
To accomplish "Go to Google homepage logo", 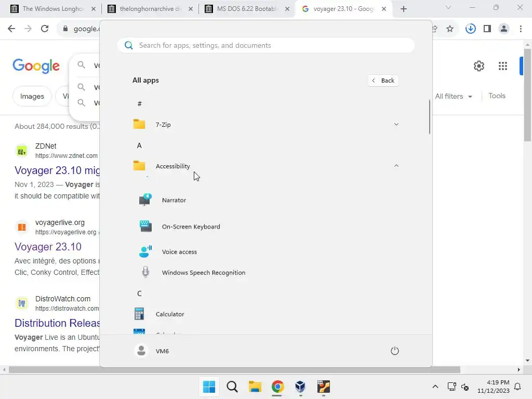I will tap(36, 66).
